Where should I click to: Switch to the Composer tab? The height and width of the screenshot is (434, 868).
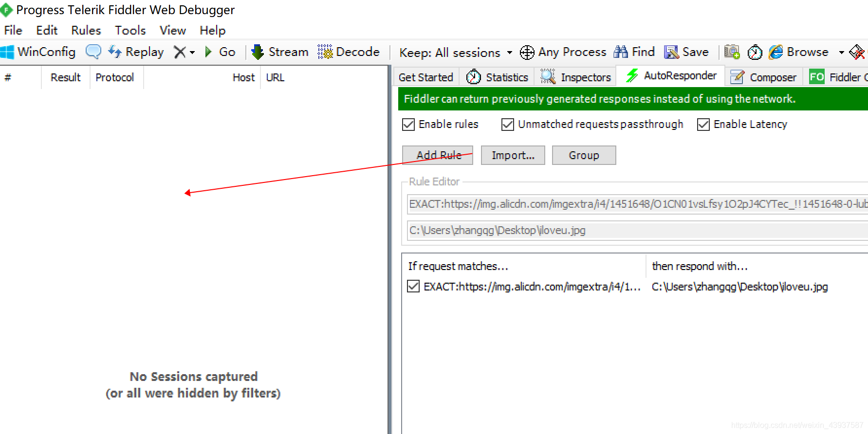tap(763, 77)
